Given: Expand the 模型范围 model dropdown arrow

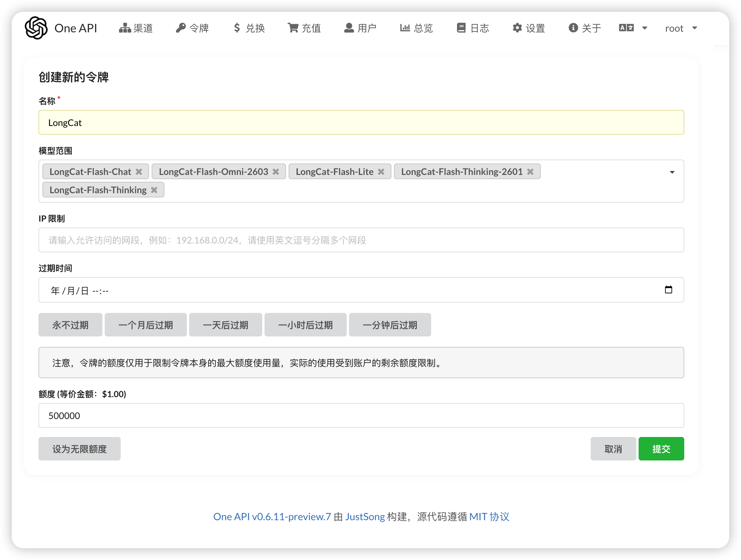Looking at the screenshot, I should tap(672, 172).
